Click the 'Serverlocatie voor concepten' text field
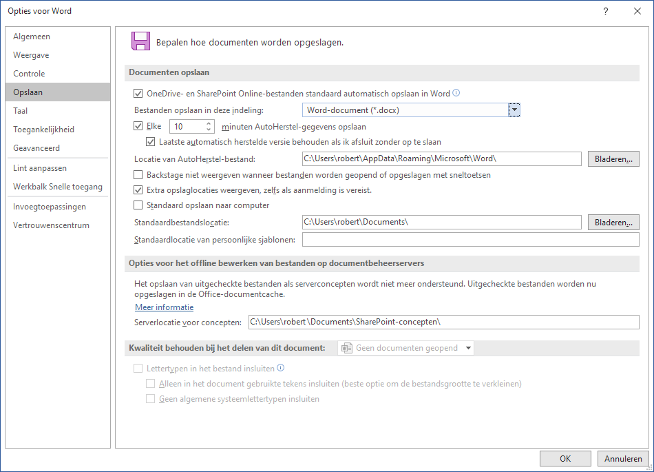The width and height of the screenshot is (654, 472). pyautogui.click(x=442, y=322)
